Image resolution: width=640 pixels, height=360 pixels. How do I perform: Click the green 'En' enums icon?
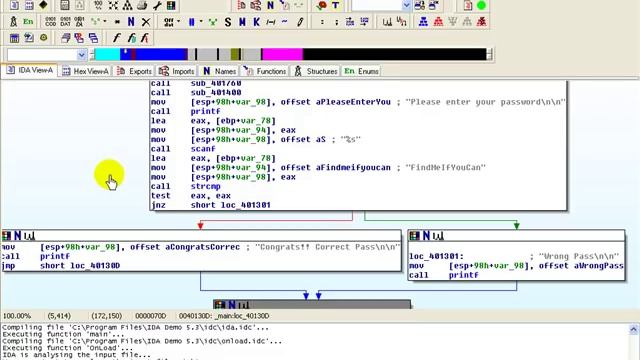tap(28, 22)
